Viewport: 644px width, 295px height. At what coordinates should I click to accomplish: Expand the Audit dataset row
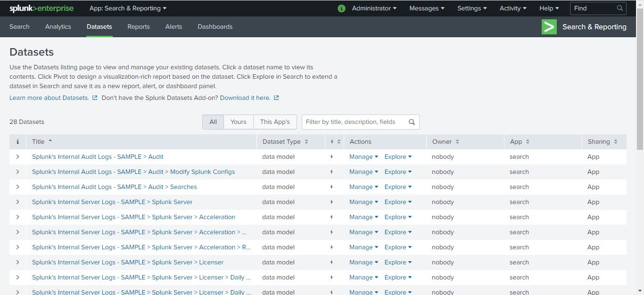17,157
